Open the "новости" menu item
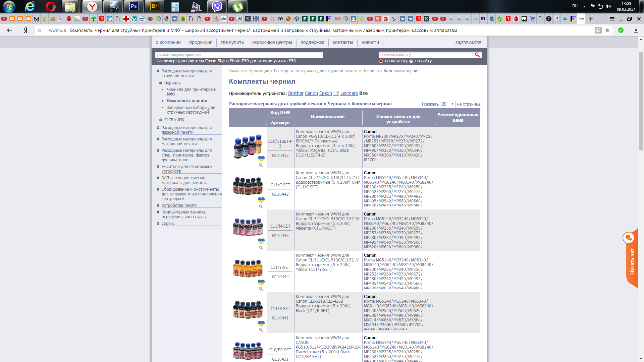This screenshot has height=362, width=644. [x=370, y=42]
